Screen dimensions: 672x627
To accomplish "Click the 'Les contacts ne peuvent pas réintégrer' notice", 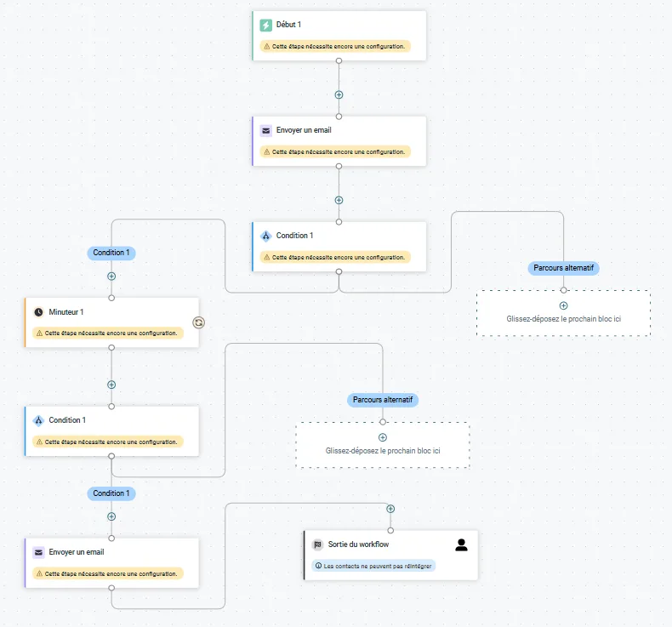I will (x=373, y=566).
